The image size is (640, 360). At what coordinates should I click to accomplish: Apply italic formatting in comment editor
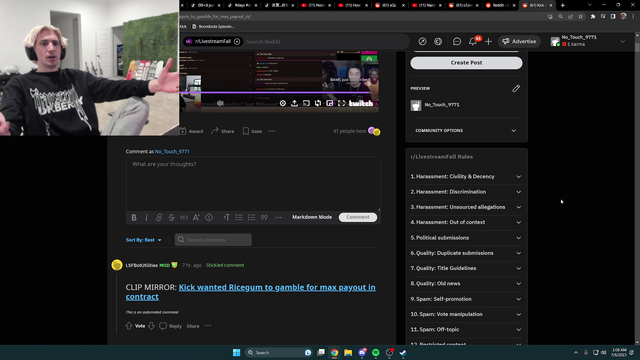(147, 218)
